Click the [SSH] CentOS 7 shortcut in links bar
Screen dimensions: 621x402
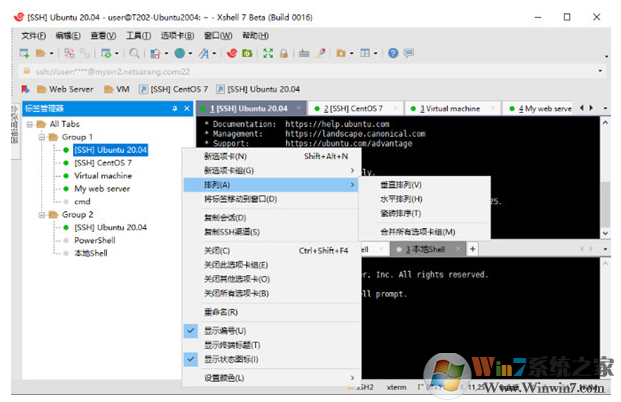click(x=173, y=89)
